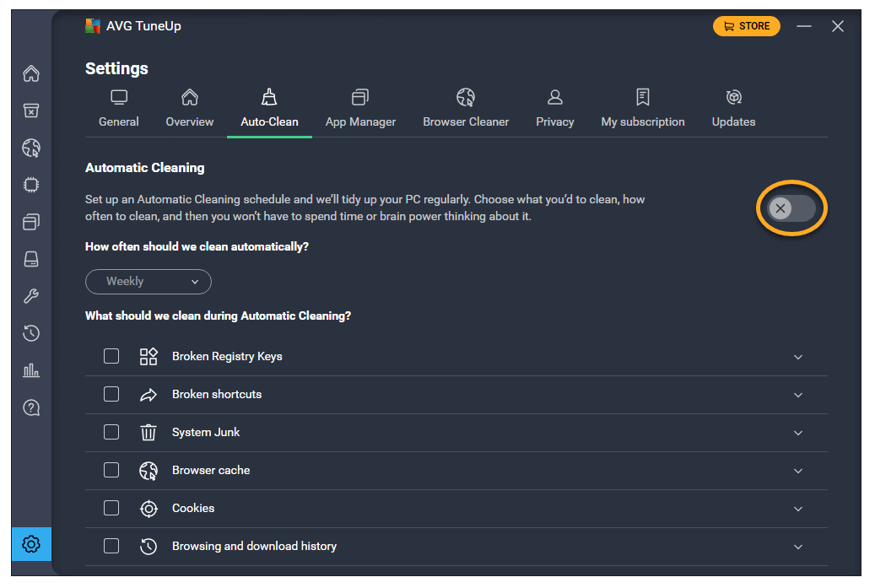The image size is (875, 588).
Task: Open the Weekly frequency dropdown
Action: (x=149, y=282)
